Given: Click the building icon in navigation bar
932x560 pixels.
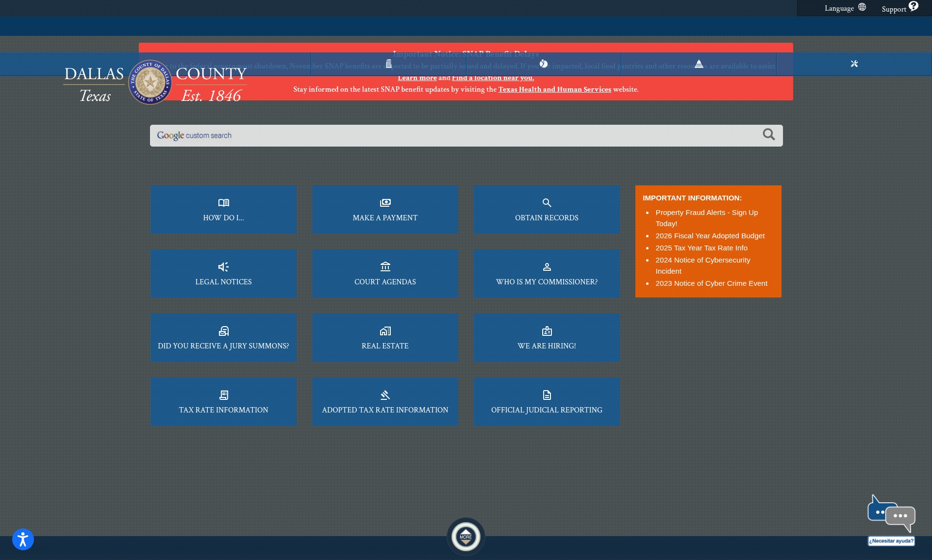Looking at the screenshot, I should click(x=388, y=64).
